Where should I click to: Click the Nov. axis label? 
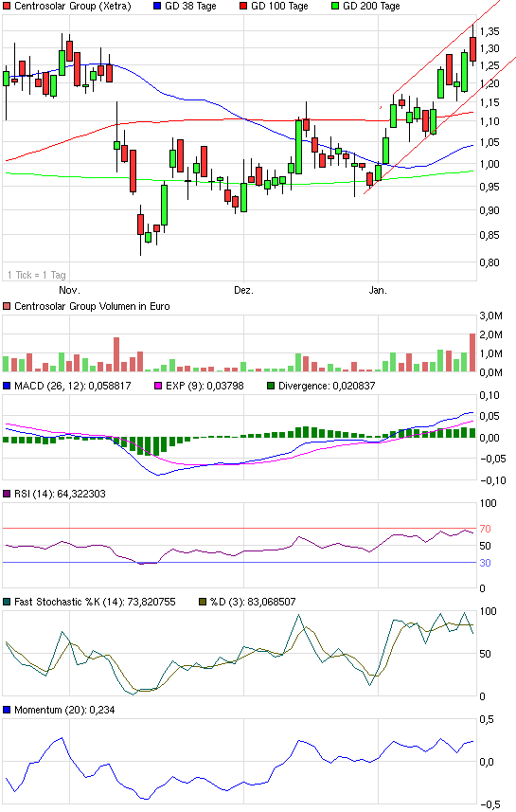69,290
